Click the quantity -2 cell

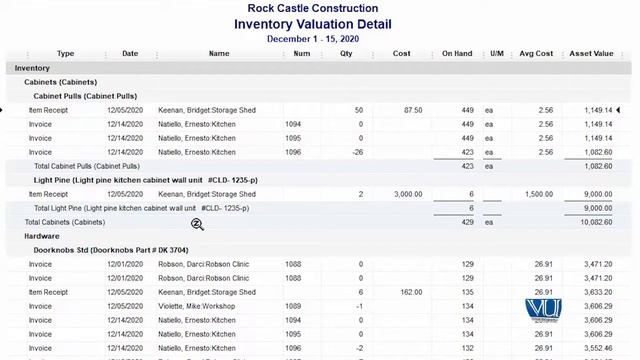point(359,348)
